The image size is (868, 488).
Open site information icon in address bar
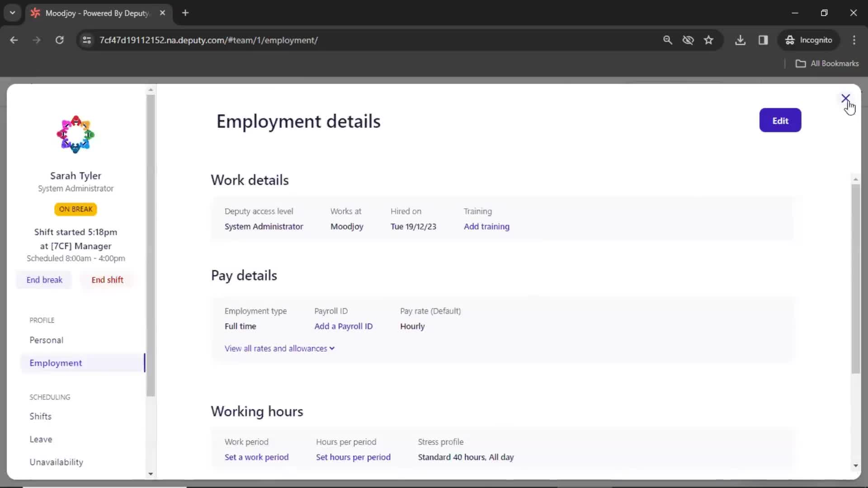[87, 40]
